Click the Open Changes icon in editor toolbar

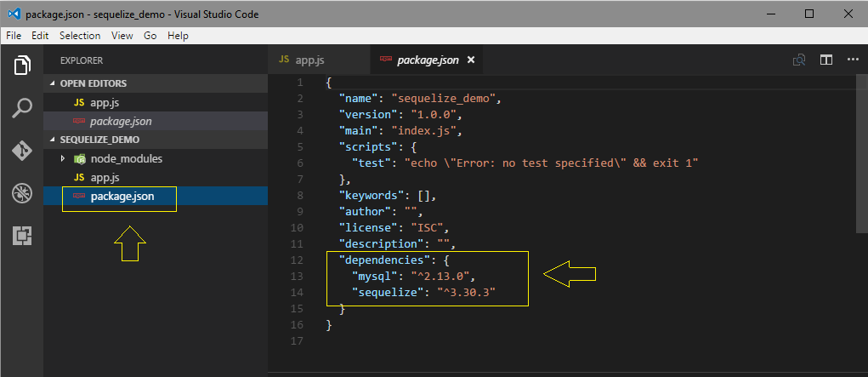[799, 60]
